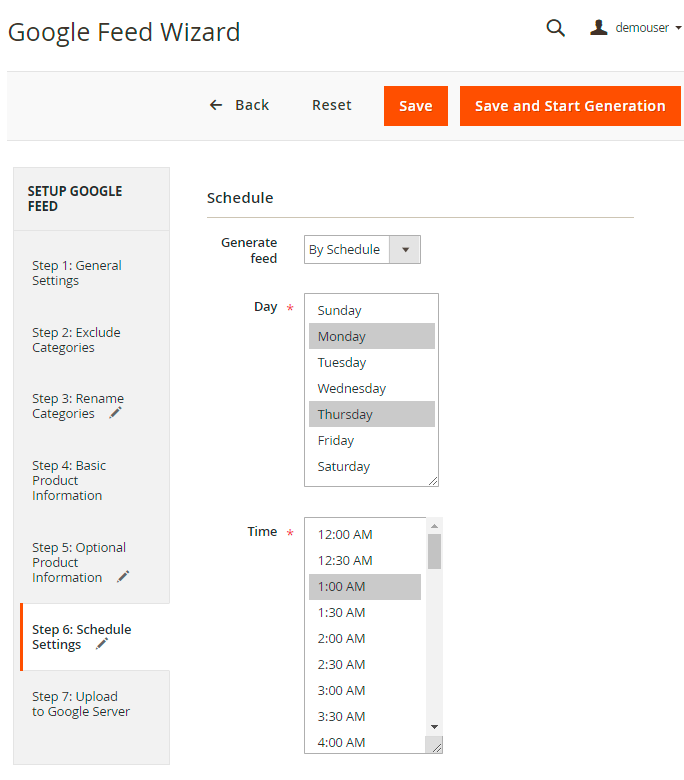Image resolution: width=684 pixels, height=780 pixels.
Task: Expand the Generate feed dropdown
Action: click(x=405, y=250)
